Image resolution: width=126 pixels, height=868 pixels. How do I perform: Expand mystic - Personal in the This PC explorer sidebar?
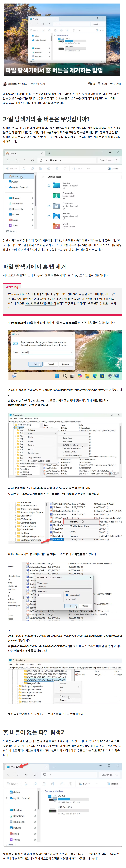(7, 798)
